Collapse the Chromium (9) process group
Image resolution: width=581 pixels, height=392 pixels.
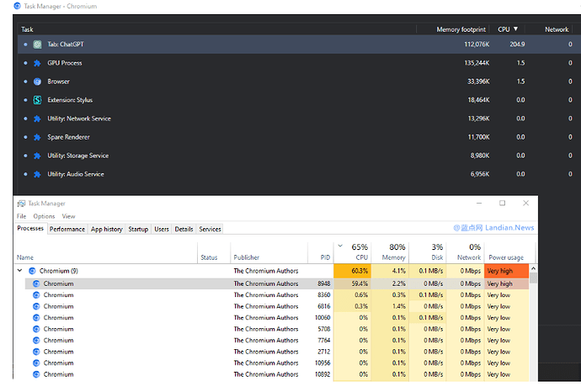(19, 271)
